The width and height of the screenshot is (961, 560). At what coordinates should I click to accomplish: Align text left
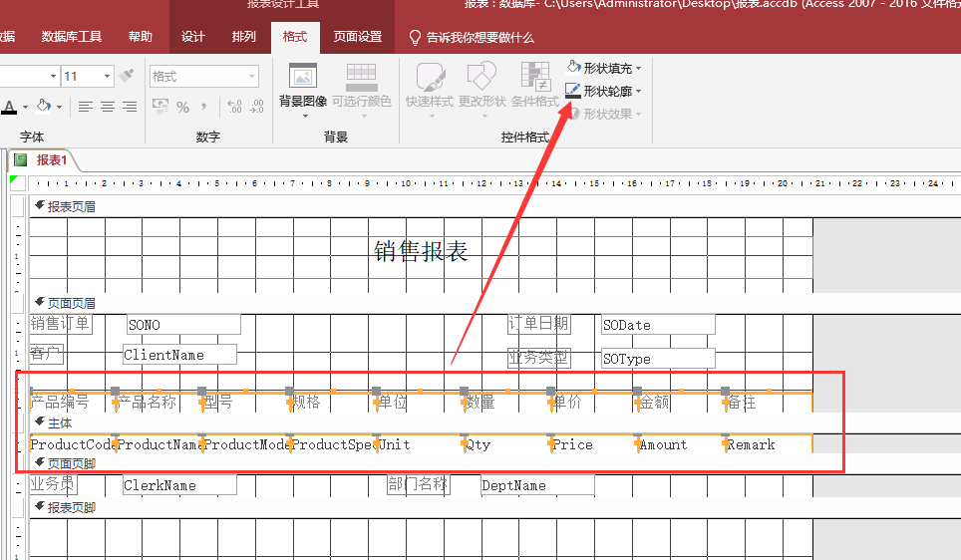point(85,108)
